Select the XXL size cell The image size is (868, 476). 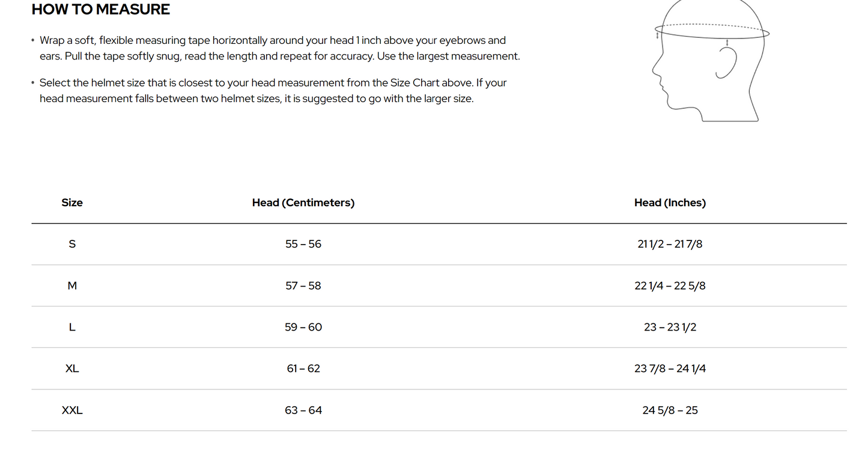click(72, 410)
